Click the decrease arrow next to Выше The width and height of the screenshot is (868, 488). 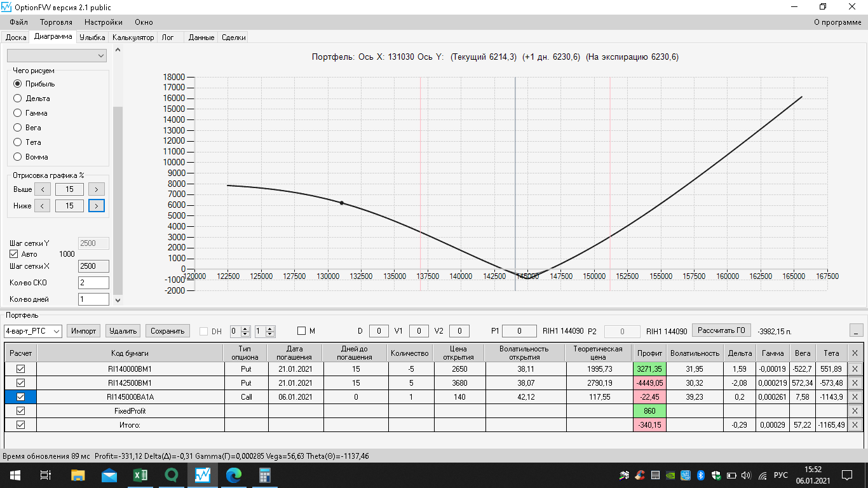point(42,189)
